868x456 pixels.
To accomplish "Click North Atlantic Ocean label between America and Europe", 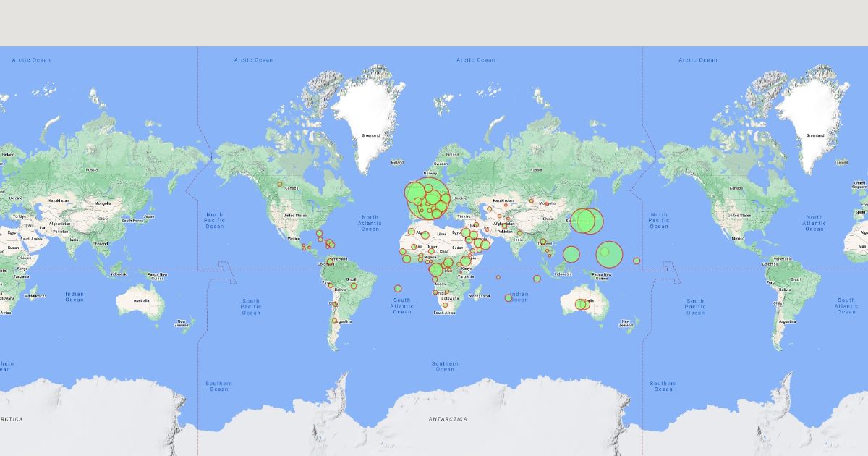I will [x=370, y=223].
